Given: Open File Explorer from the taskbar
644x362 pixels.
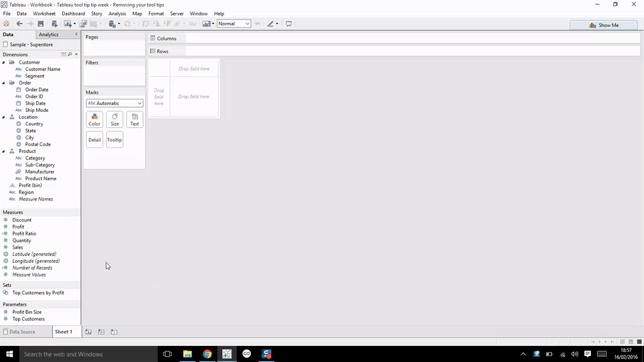Looking at the screenshot, I should click(187, 354).
